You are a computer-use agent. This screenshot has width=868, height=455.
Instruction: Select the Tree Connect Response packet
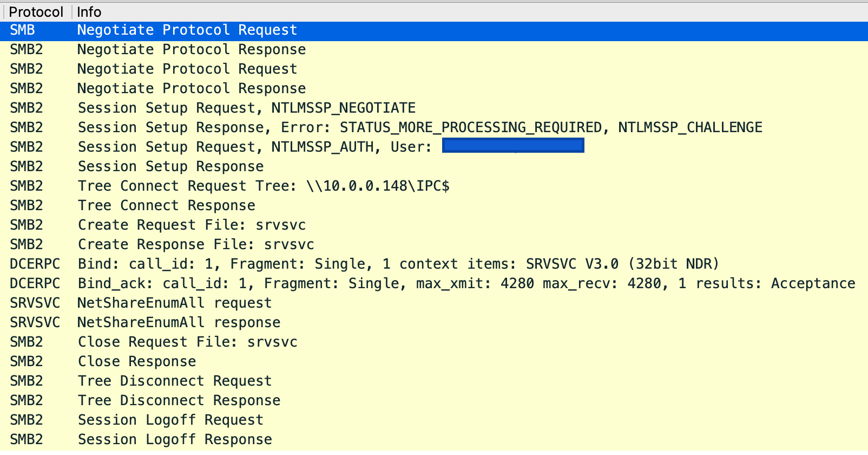166,206
